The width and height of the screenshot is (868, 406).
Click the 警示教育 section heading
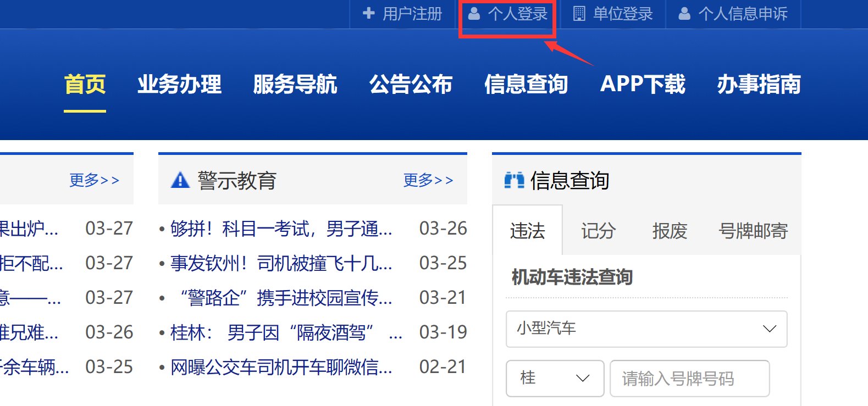(x=237, y=180)
